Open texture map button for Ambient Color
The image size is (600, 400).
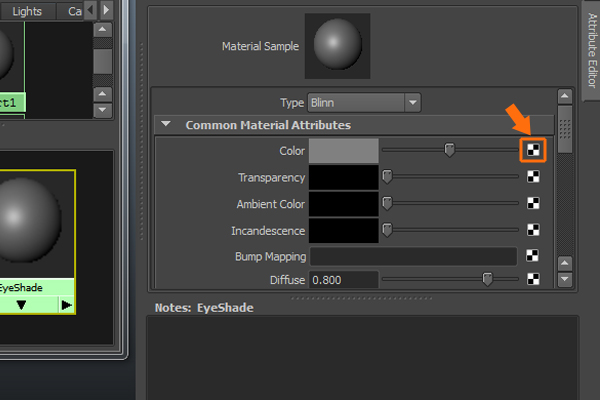pos(533,203)
